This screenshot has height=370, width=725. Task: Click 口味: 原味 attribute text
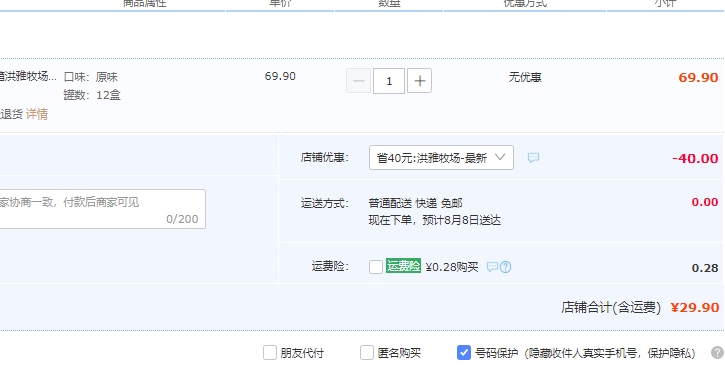tap(91, 77)
